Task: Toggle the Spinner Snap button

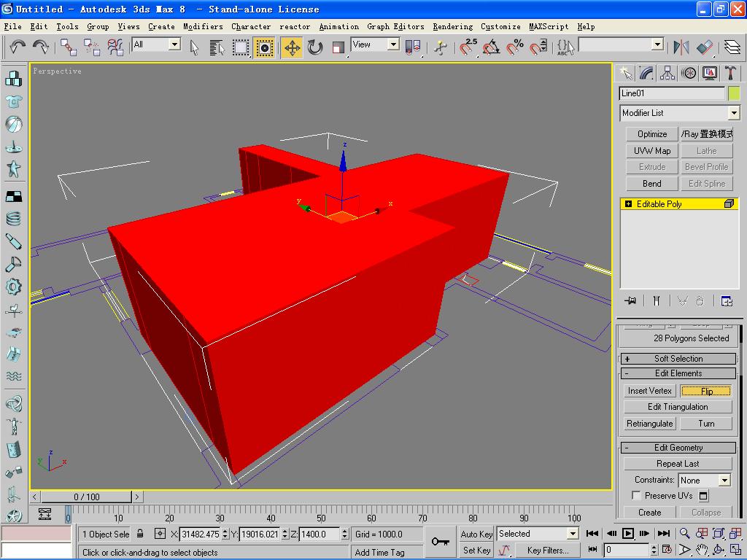Action: click(x=538, y=47)
